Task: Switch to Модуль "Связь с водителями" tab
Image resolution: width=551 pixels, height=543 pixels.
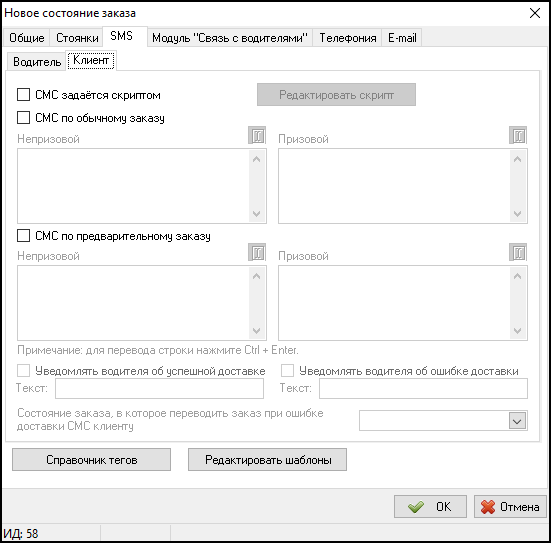Action: (x=230, y=38)
